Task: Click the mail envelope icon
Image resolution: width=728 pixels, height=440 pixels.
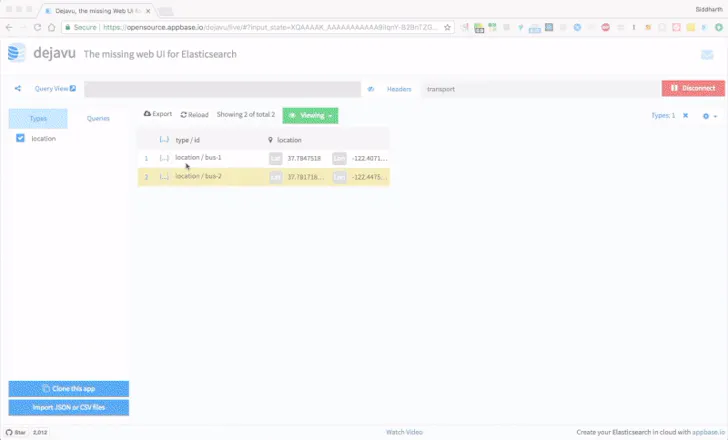Action: click(707, 55)
